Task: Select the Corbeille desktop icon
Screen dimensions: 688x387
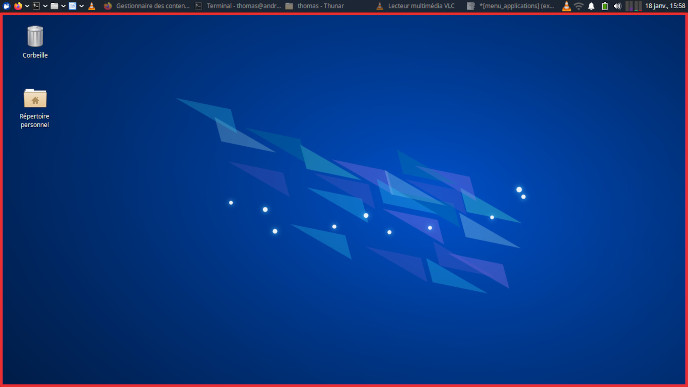Action: (x=35, y=42)
